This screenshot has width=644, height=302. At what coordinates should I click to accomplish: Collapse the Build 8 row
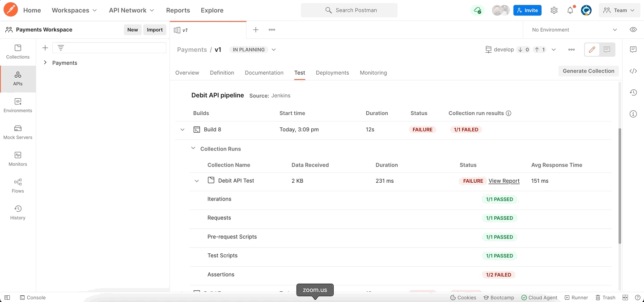[x=182, y=130]
